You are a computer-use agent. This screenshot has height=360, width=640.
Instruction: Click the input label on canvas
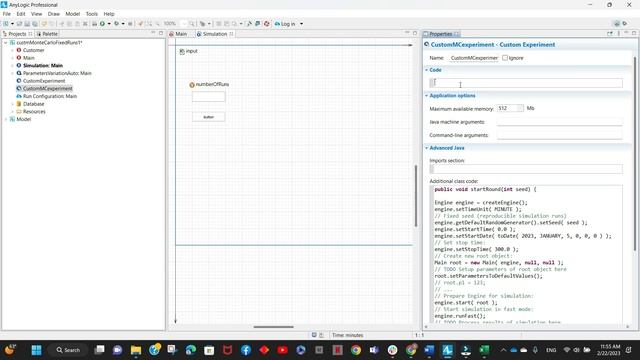191,51
